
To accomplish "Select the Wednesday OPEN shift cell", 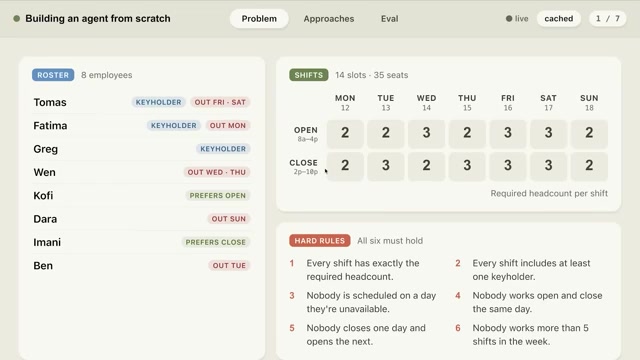I will 426,134.
